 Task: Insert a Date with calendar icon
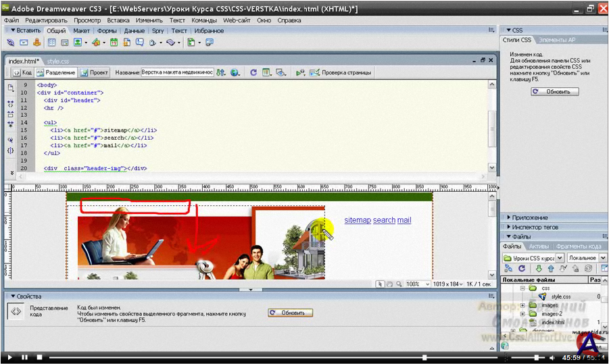[x=114, y=43]
